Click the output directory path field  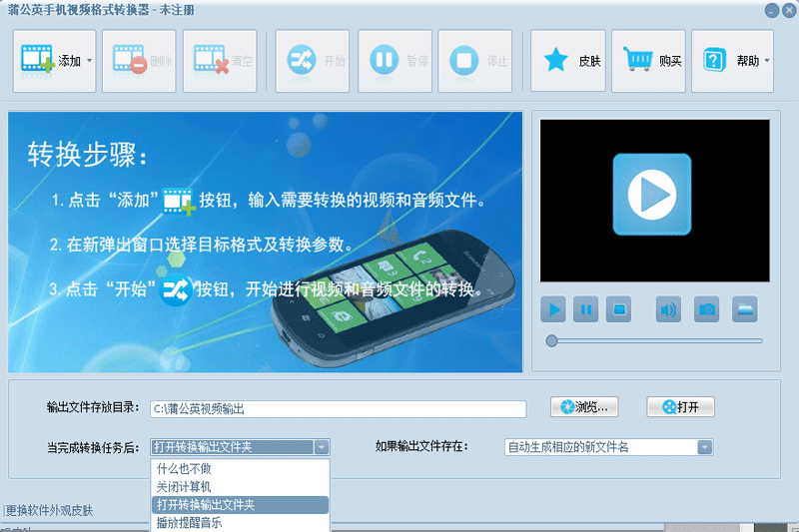pos(339,409)
